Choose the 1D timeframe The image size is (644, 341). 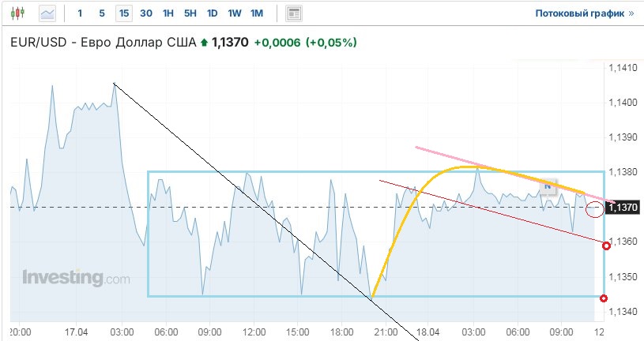click(x=213, y=13)
